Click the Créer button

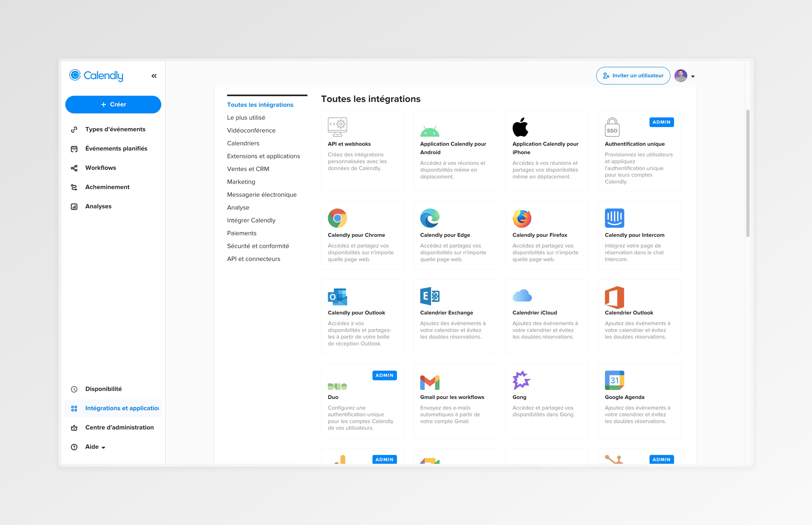(113, 104)
